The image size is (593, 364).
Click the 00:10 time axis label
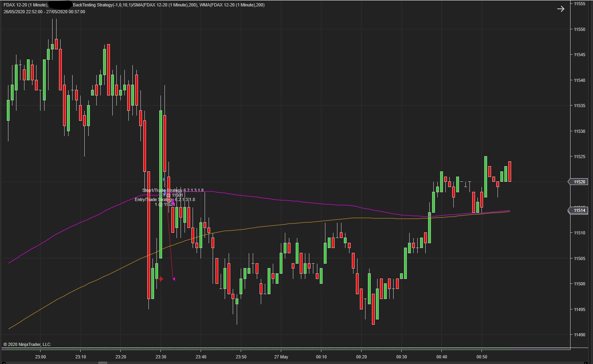(x=321, y=357)
